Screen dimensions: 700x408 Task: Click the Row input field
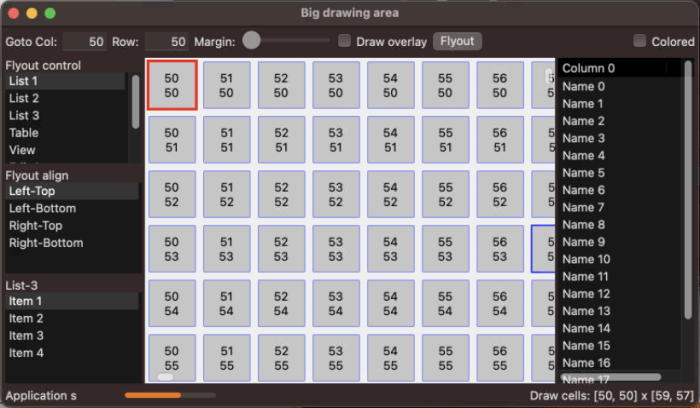[x=166, y=42]
